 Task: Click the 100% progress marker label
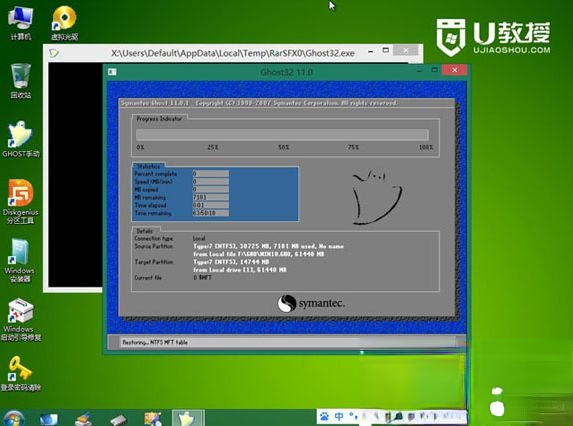pos(426,147)
